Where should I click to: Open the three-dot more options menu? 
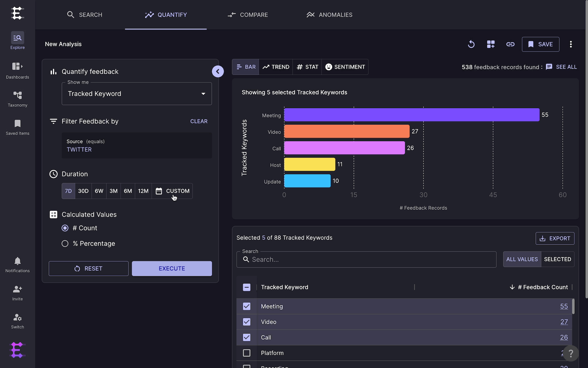click(x=571, y=44)
